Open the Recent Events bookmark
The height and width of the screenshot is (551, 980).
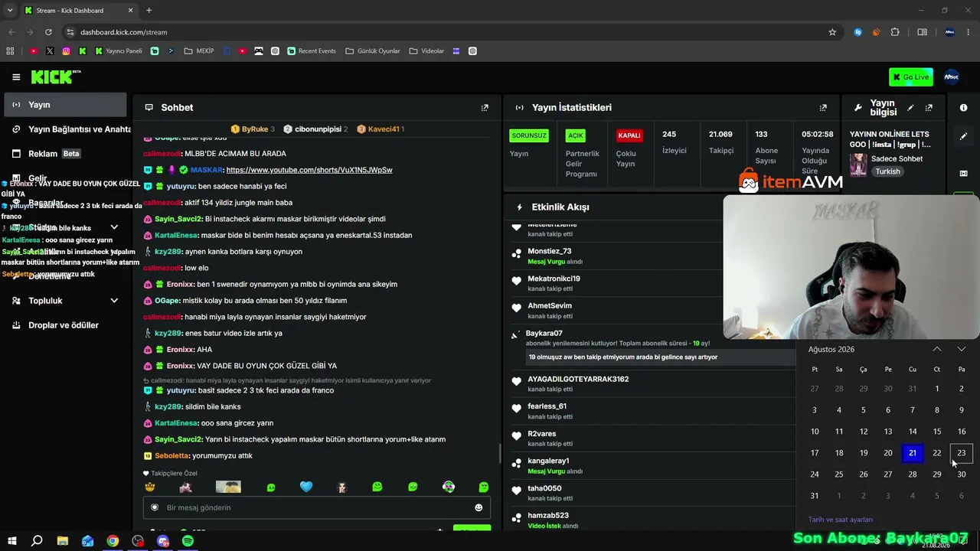(x=312, y=51)
